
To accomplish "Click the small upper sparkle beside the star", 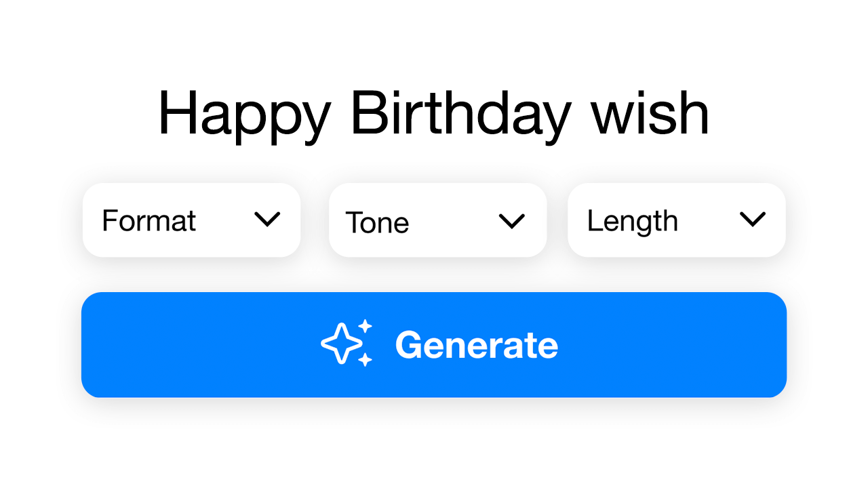I will [366, 326].
